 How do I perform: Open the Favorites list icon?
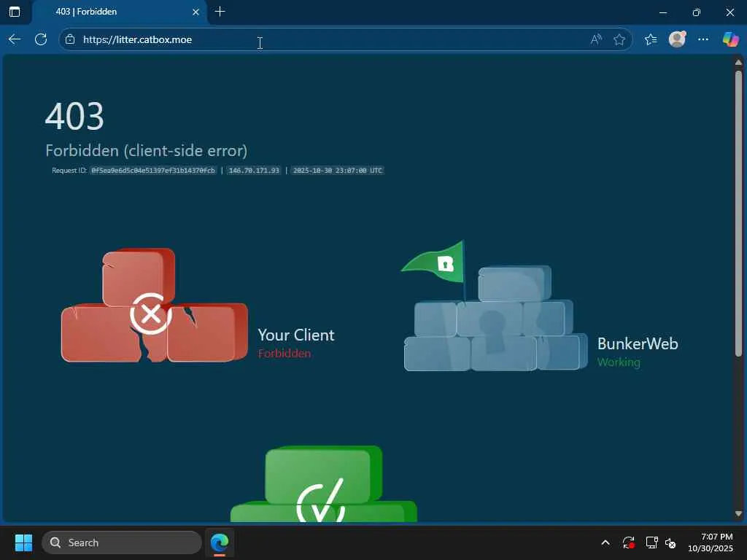click(651, 39)
